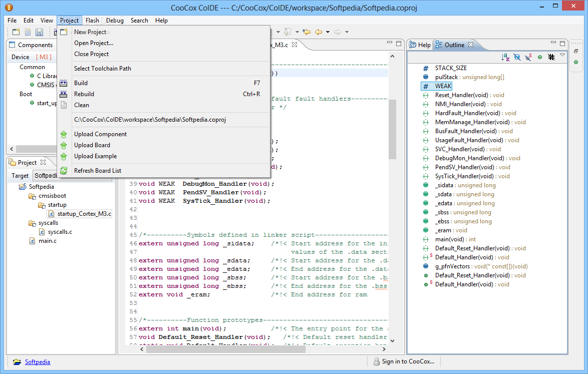Image resolution: width=588 pixels, height=374 pixels.
Task: Maximize the Outline panel
Action: [x=562, y=44]
